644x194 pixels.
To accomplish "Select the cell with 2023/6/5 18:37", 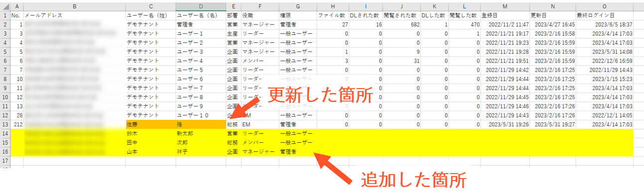I will point(605,24).
